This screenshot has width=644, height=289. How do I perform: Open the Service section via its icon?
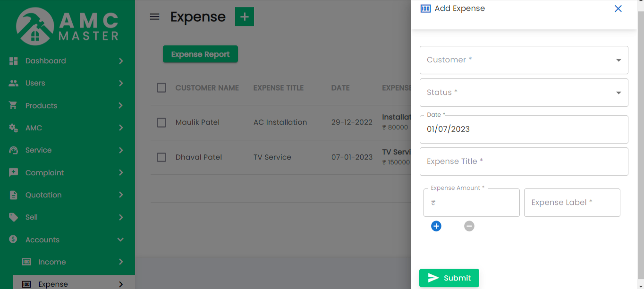click(x=13, y=150)
